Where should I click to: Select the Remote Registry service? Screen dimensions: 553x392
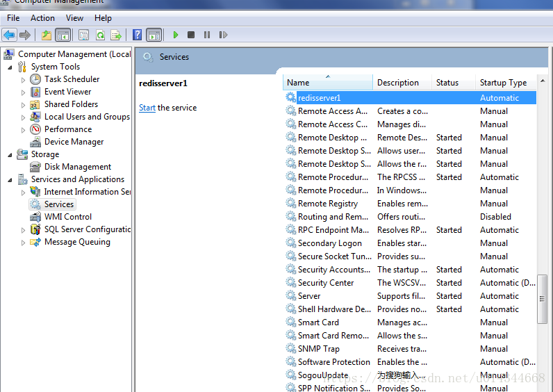(410, 204)
